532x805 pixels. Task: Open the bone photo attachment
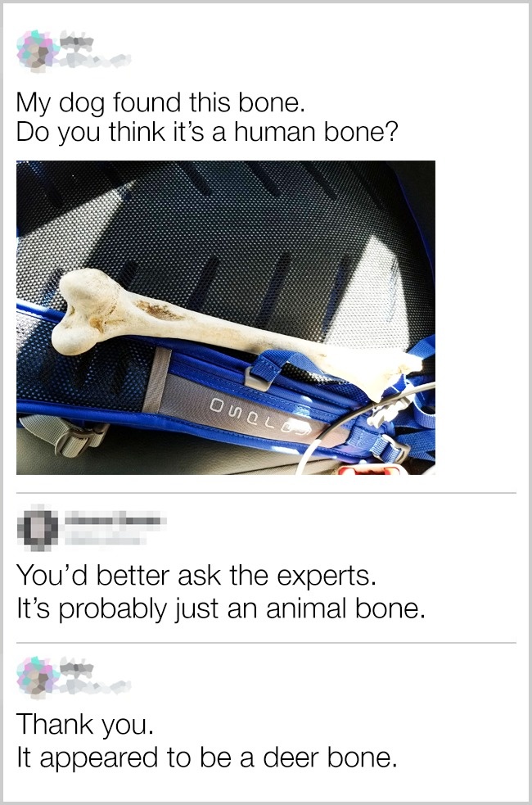[226, 317]
